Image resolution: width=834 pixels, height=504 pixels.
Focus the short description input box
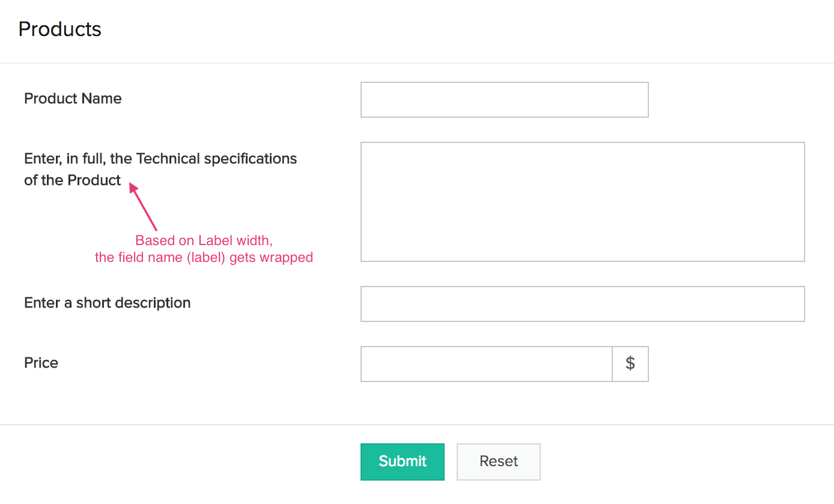tap(582, 304)
